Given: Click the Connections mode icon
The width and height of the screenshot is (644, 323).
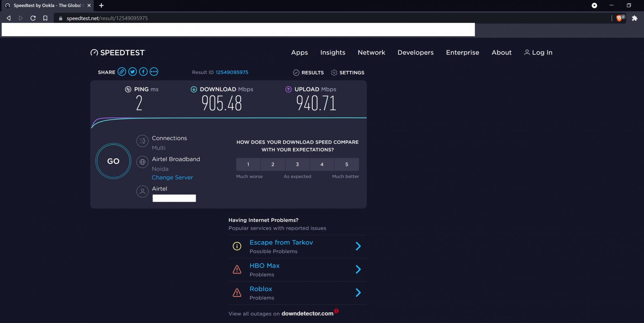Looking at the screenshot, I should coord(142,141).
